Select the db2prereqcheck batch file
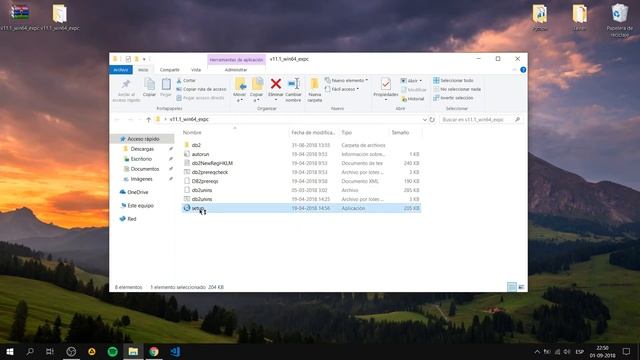This screenshot has width=640, height=360. tap(301, 172)
